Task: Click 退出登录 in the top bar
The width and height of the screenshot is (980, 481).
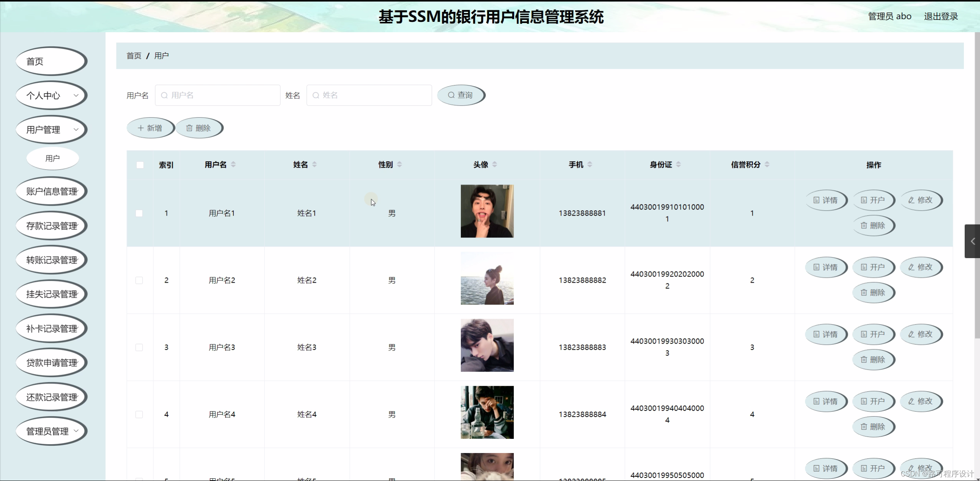Action: [x=940, y=16]
